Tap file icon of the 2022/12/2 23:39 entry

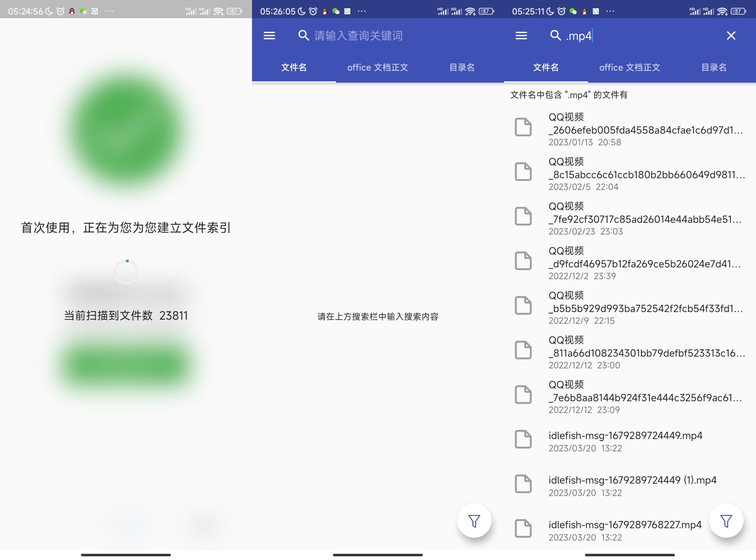(x=523, y=261)
